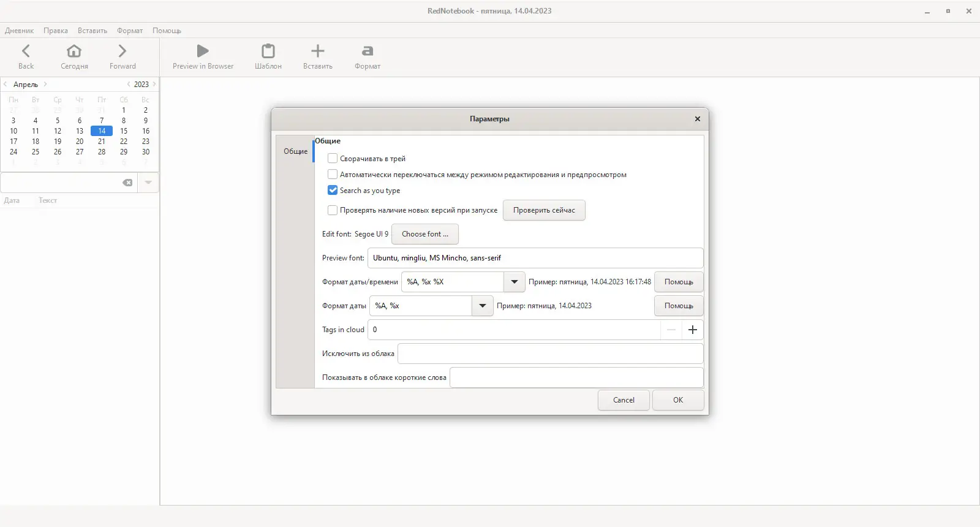Expand the Формат даты/времени dropdown arrow
The image size is (980, 527).
click(x=514, y=282)
